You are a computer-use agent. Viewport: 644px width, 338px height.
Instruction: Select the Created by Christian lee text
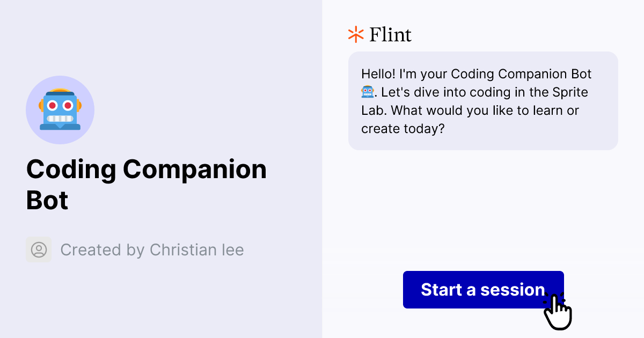tap(152, 249)
